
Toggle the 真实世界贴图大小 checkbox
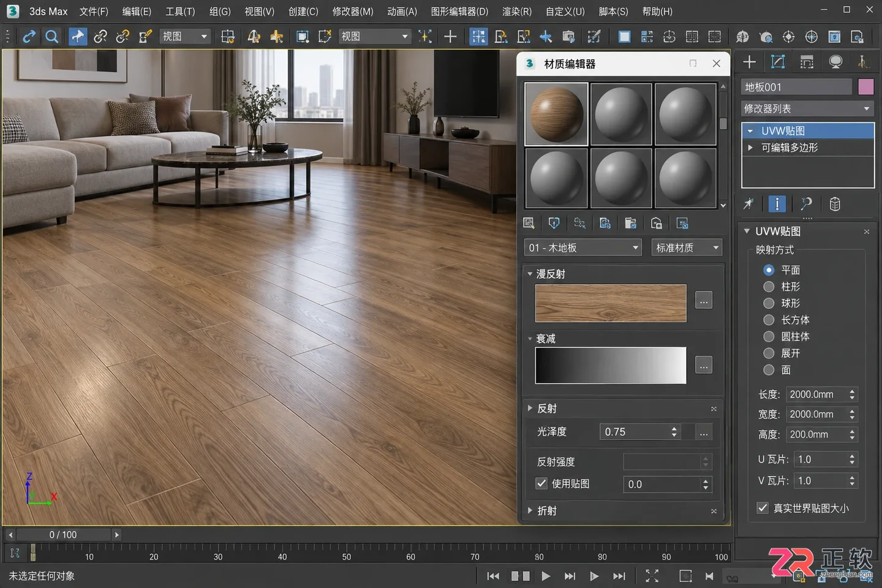(x=763, y=508)
